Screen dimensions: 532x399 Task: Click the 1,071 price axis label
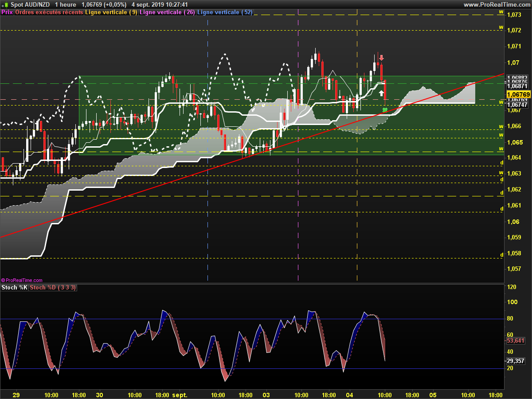coord(514,46)
